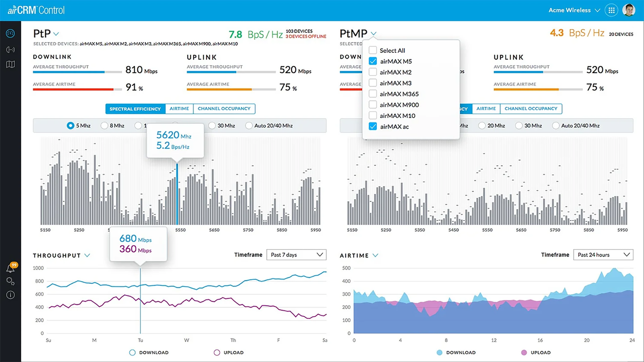
Task: Select the devices signal icon in the sidebar
Action: tap(10, 49)
